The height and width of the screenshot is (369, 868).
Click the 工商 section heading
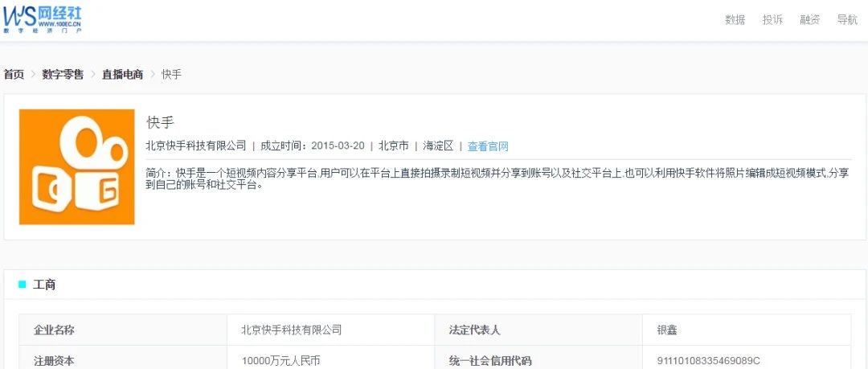[x=44, y=285]
